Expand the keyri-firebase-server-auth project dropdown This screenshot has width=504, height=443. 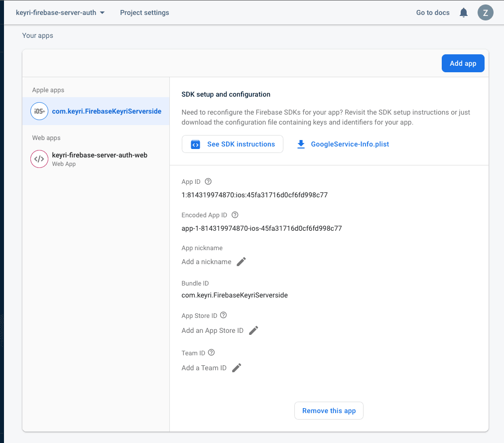[x=60, y=12]
